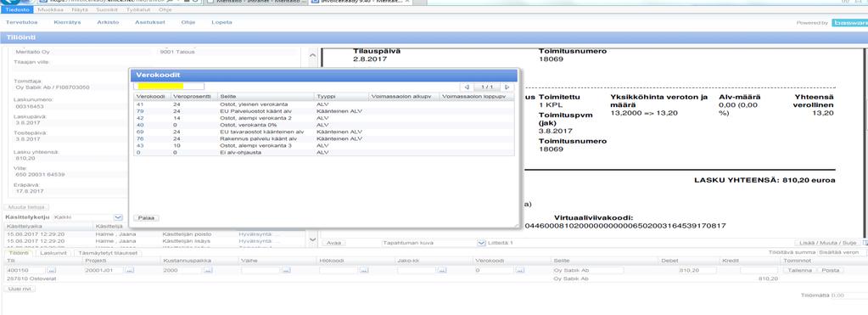Click the Lisää / Muuta / Sulje button

(x=827, y=243)
